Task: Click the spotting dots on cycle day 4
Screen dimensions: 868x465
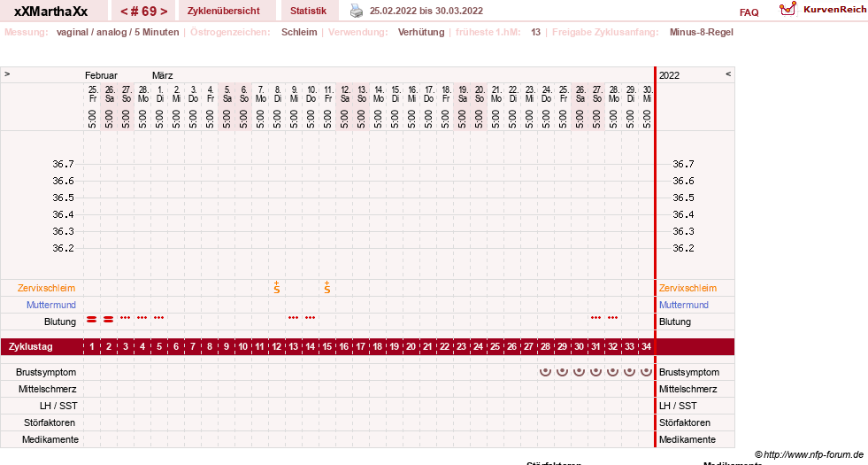Action: click(x=142, y=318)
